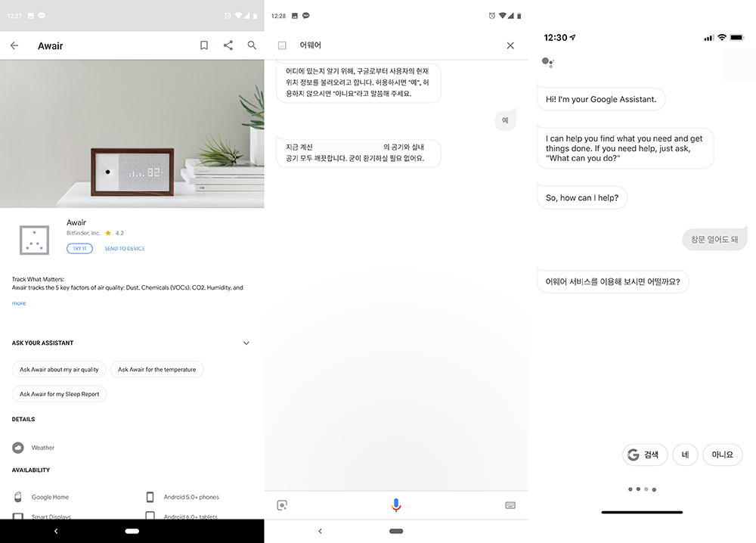Answer with the 아니요 chip
The height and width of the screenshot is (543, 756).
[x=722, y=455]
